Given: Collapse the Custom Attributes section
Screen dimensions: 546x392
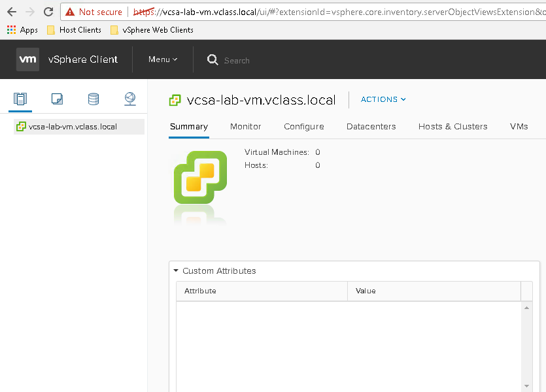Looking at the screenshot, I should [x=175, y=270].
